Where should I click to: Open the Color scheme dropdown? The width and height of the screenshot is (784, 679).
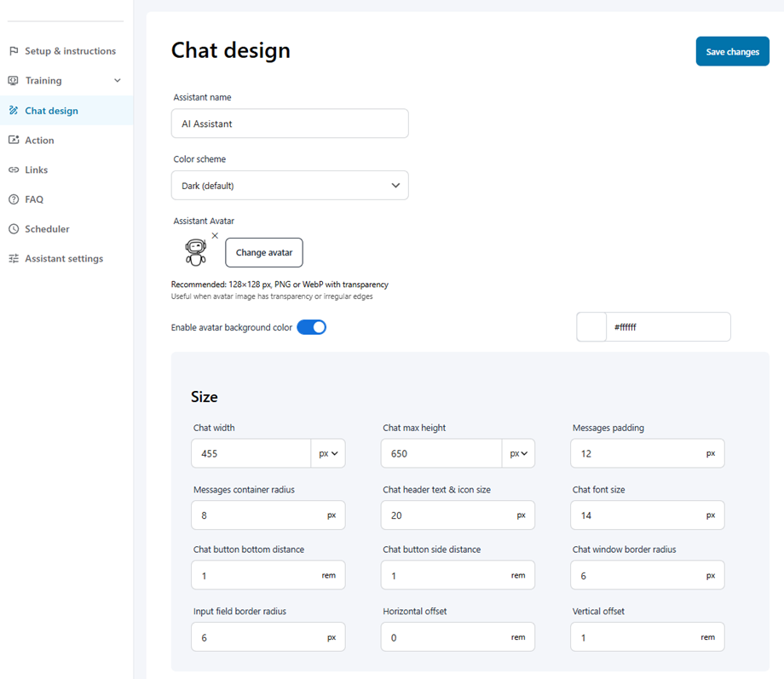click(290, 185)
